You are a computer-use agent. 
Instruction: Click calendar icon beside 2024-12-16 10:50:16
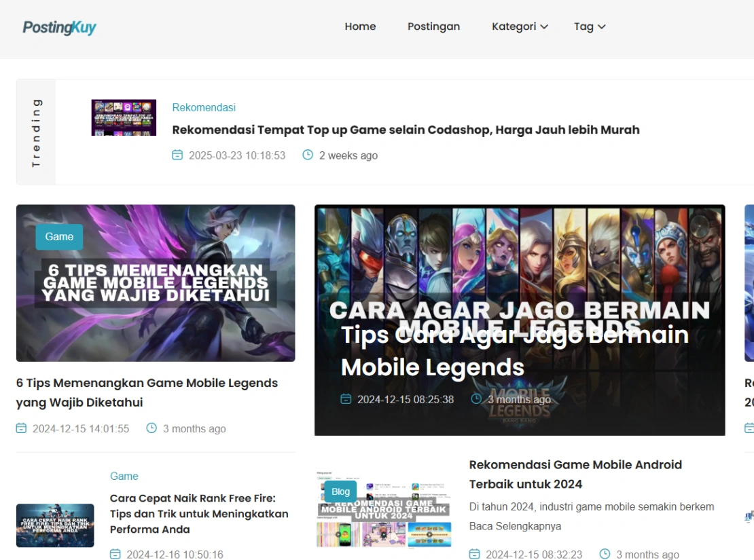coord(115,554)
